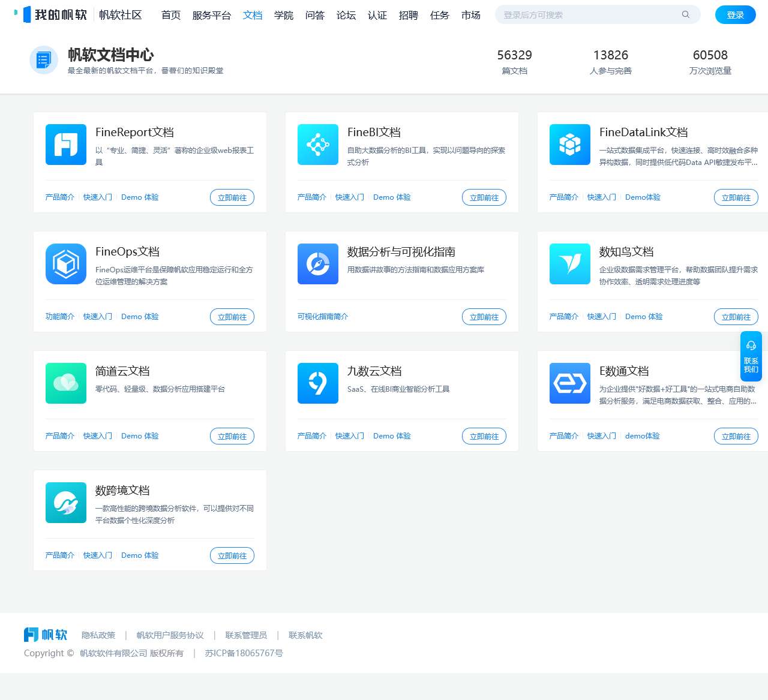Click the 立即前往 button for 数知鸟文档
The width and height of the screenshot is (768, 700).
pyautogui.click(x=736, y=317)
